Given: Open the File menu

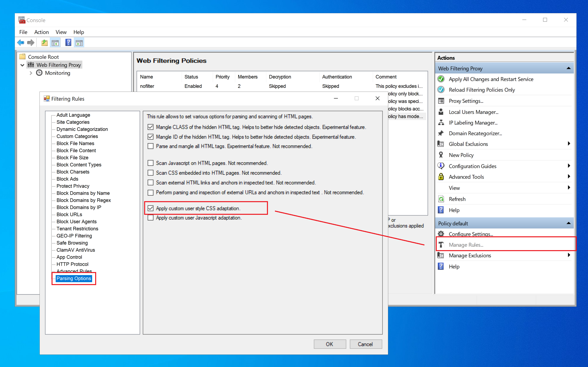Looking at the screenshot, I should [23, 32].
